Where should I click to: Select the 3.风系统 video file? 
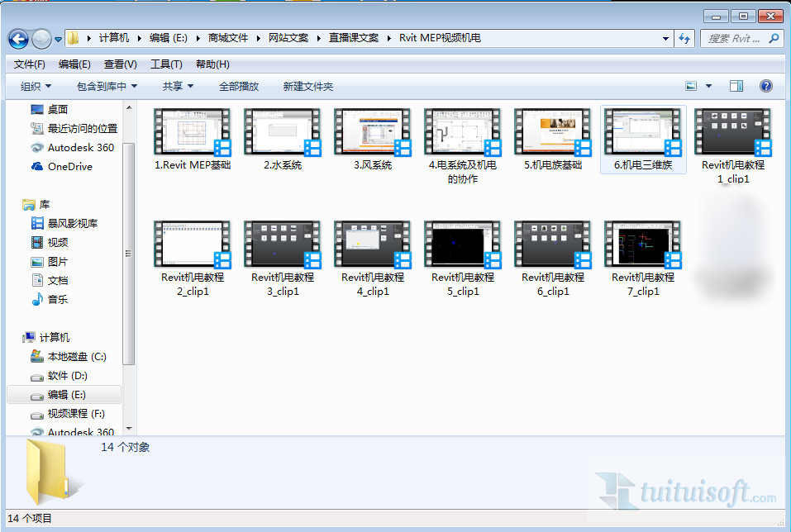coord(372,139)
